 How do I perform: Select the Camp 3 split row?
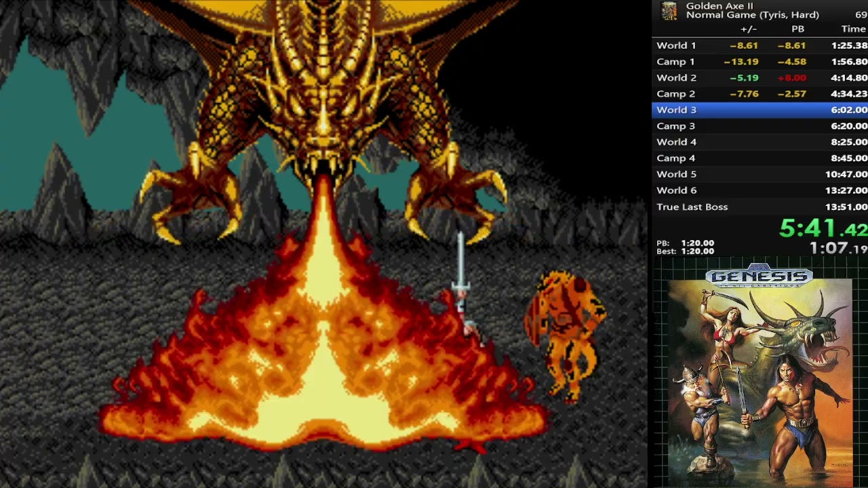coord(759,126)
